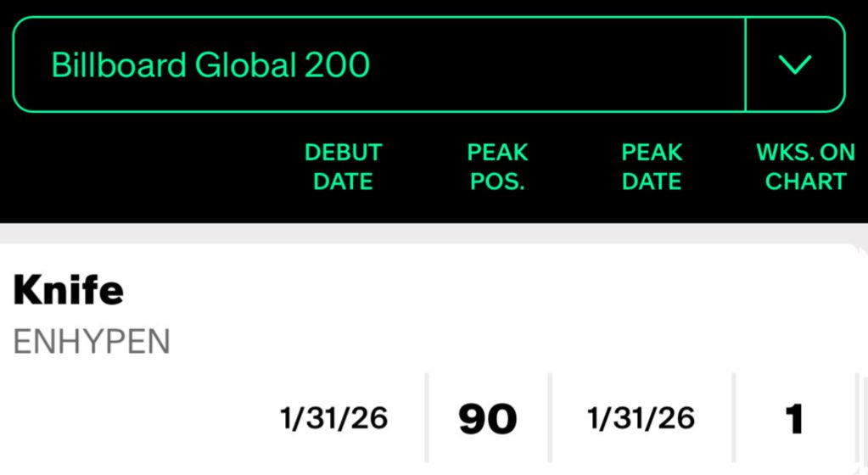The width and height of the screenshot is (868, 475).
Task: Sort by Peak Pos. column header
Action: (497, 167)
